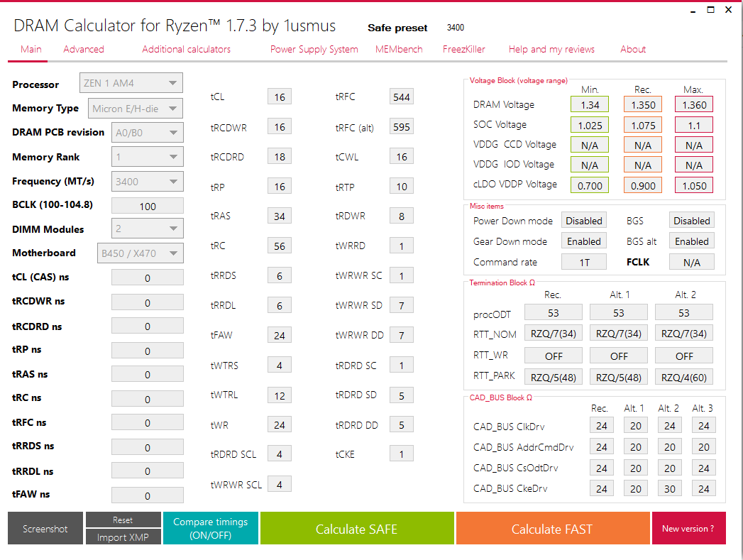Click procODT Rec. value 53
This screenshot has height=560, width=743.
pos(554,313)
